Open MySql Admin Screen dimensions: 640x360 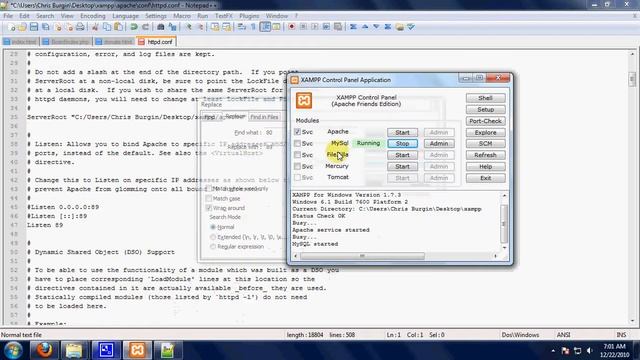click(439, 144)
